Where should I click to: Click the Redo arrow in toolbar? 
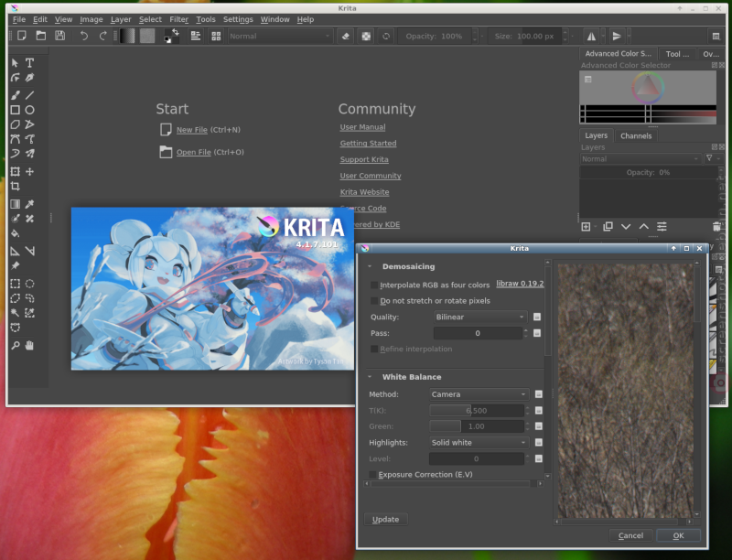pos(102,36)
